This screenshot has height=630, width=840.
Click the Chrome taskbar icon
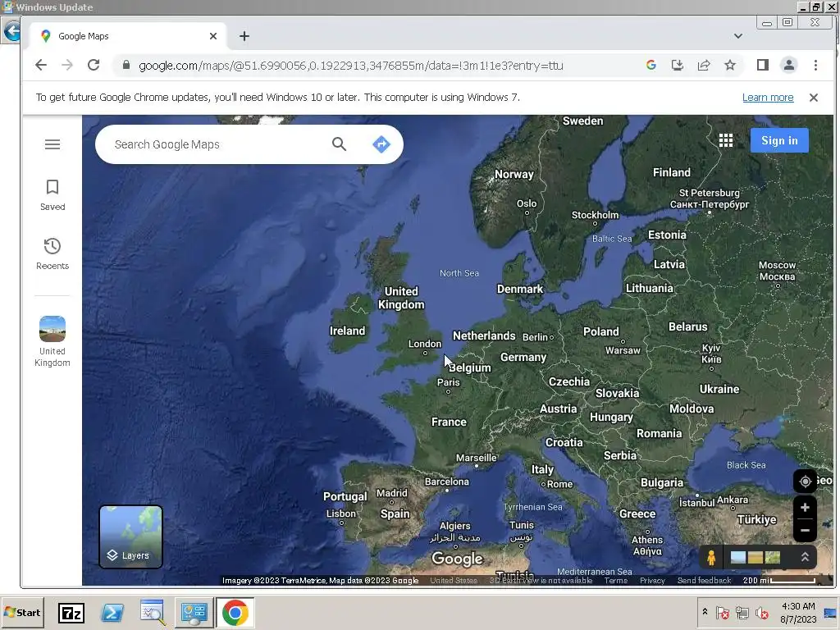[235, 613]
